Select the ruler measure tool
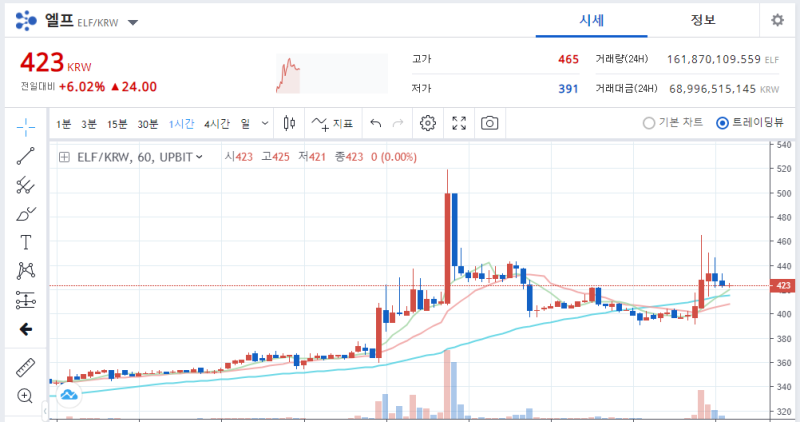 click(26, 367)
